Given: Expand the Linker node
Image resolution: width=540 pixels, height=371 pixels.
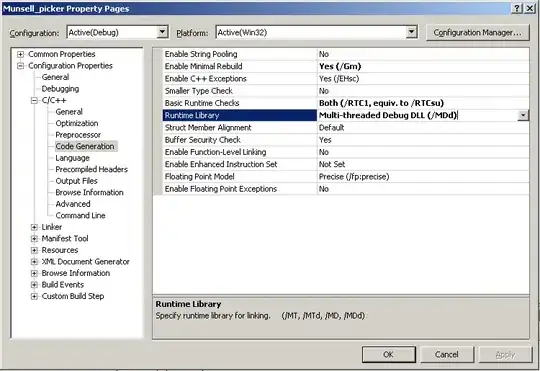Looking at the screenshot, I should point(34,227).
